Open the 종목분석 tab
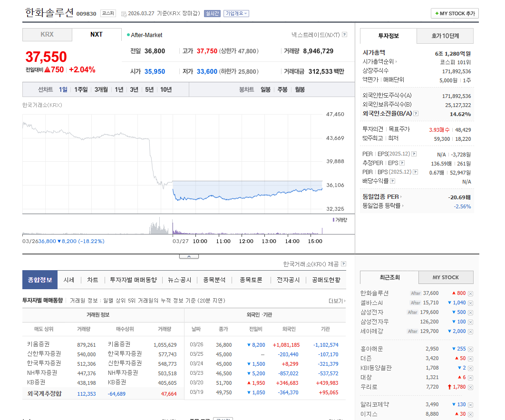The width and height of the screenshot is (505, 420). [x=214, y=280]
